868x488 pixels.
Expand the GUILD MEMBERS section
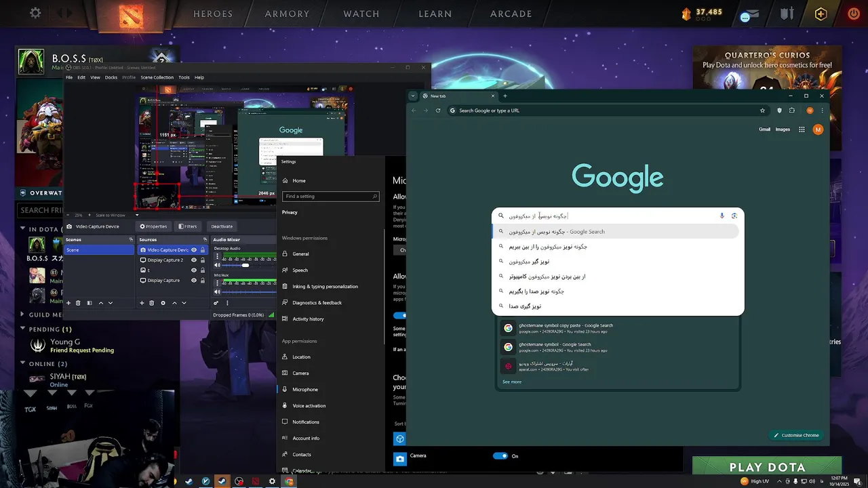(x=22, y=314)
